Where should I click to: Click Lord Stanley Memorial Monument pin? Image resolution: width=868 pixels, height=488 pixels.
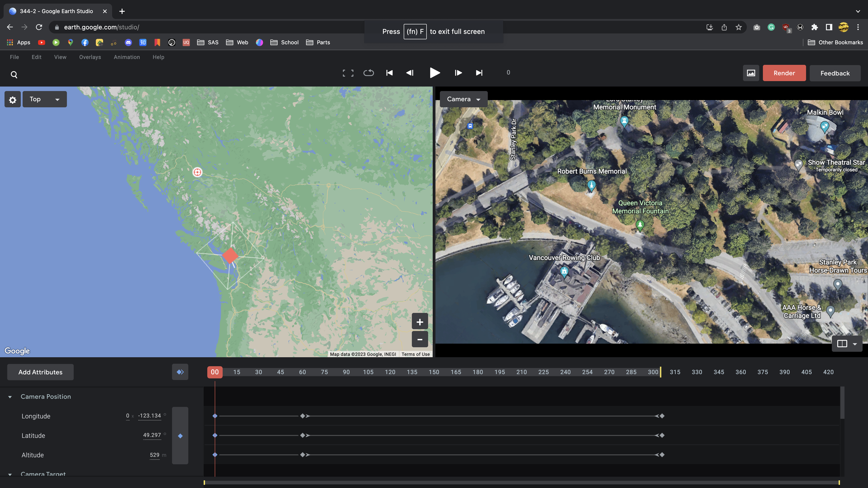pyautogui.click(x=624, y=121)
